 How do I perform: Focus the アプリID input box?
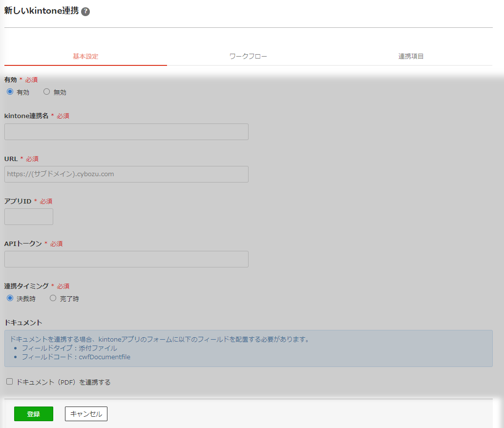(28, 217)
